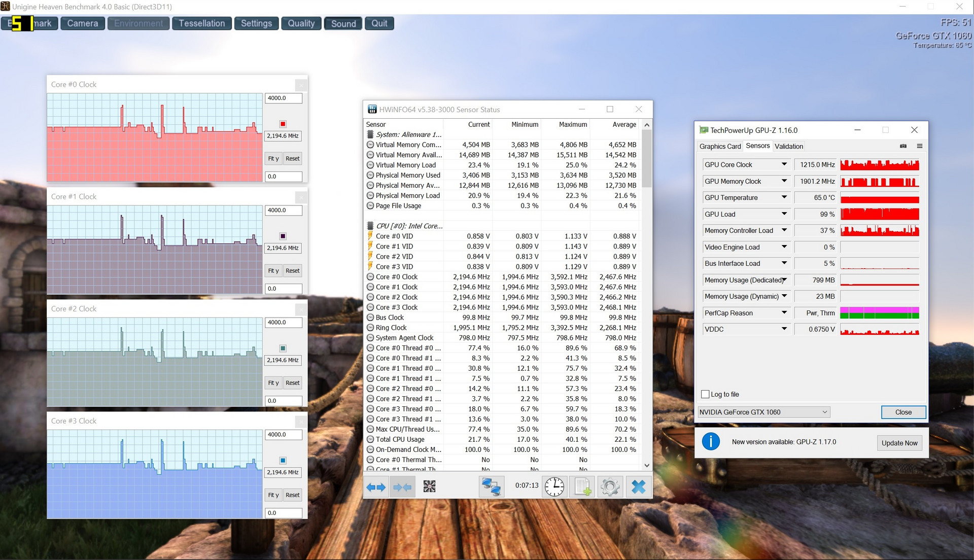Click the Update Now button
Image resolution: width=974 pixels, height=560 pixels.
899,443
